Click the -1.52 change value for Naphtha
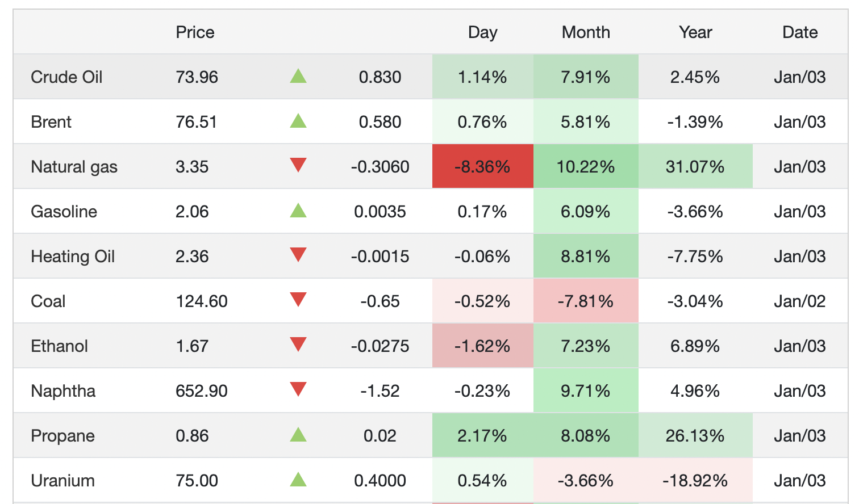 click(380, 391)
